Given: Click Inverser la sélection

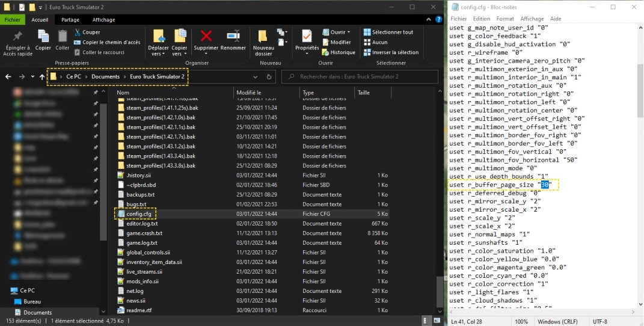Looking at the screenshot, I should pos(391,52).
